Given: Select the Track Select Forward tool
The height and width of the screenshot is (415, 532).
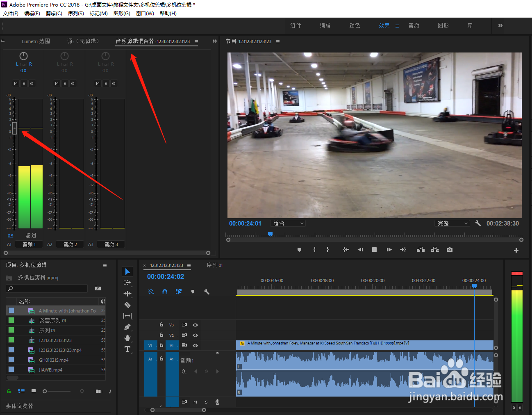Looking at the screenshot, I should (127, 283).
